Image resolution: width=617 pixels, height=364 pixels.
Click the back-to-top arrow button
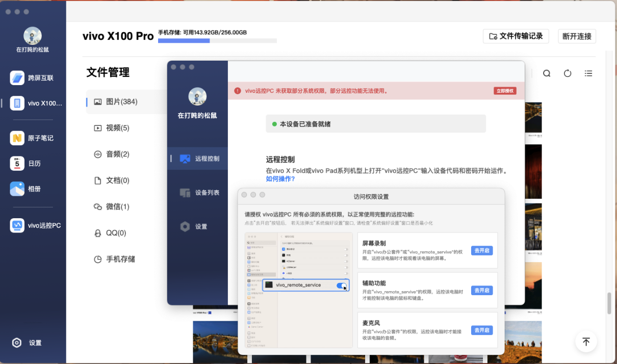[x=586, y=342]
